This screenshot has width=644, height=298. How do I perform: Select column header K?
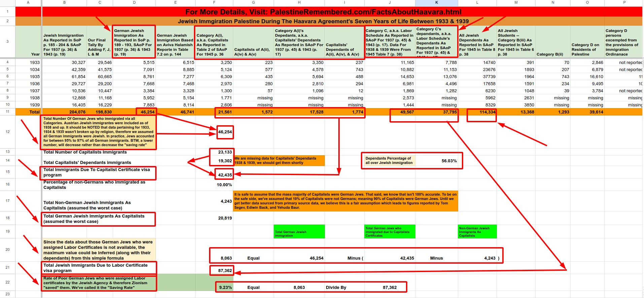click(x=437, y=3)
